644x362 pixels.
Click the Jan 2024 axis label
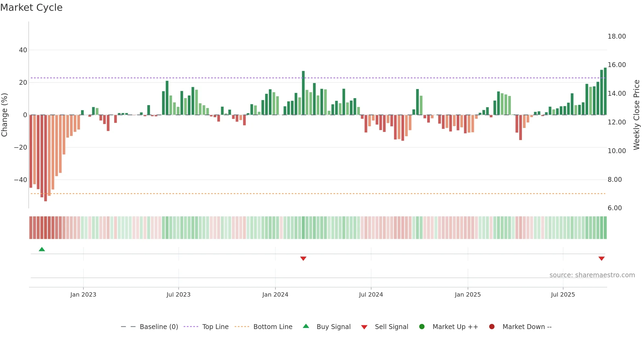[x=275, y=295]
